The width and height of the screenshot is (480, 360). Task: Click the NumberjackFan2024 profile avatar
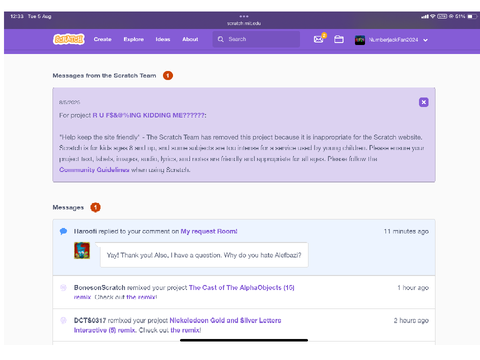(x=360, y=40)
